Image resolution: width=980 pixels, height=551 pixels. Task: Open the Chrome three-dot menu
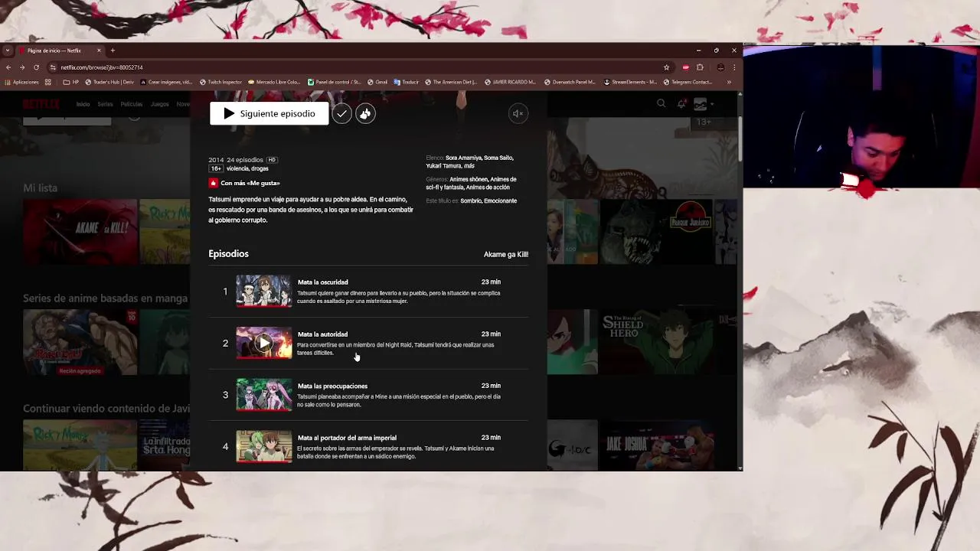tap(734, 67)
